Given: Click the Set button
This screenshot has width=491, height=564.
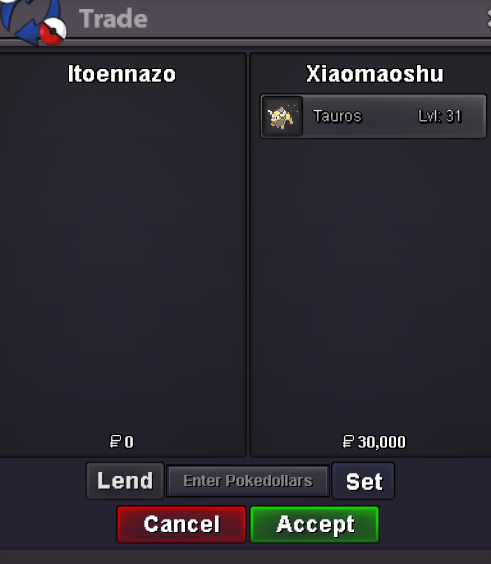Looking at the screenshot, I should click(363, 481).
